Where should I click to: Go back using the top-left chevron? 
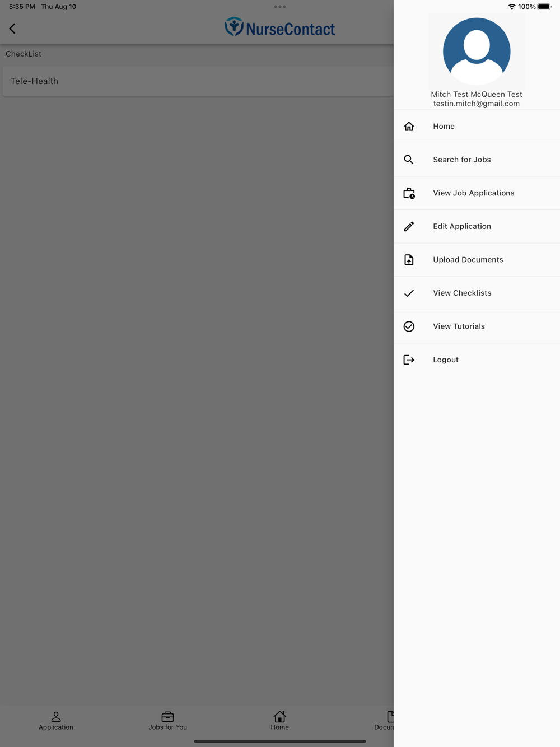pos(12,29)
